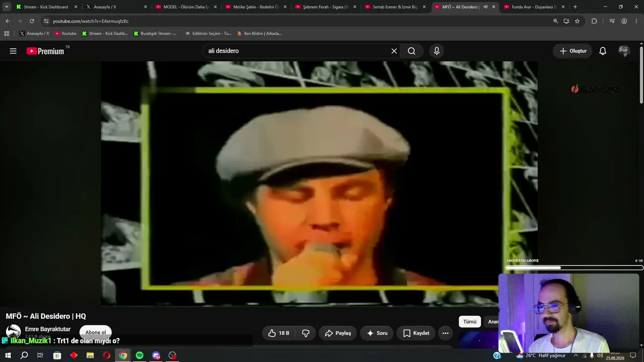The image size is (644, 362).
Task: Open Opera browser from taskbar
Action: click(107, 355)
